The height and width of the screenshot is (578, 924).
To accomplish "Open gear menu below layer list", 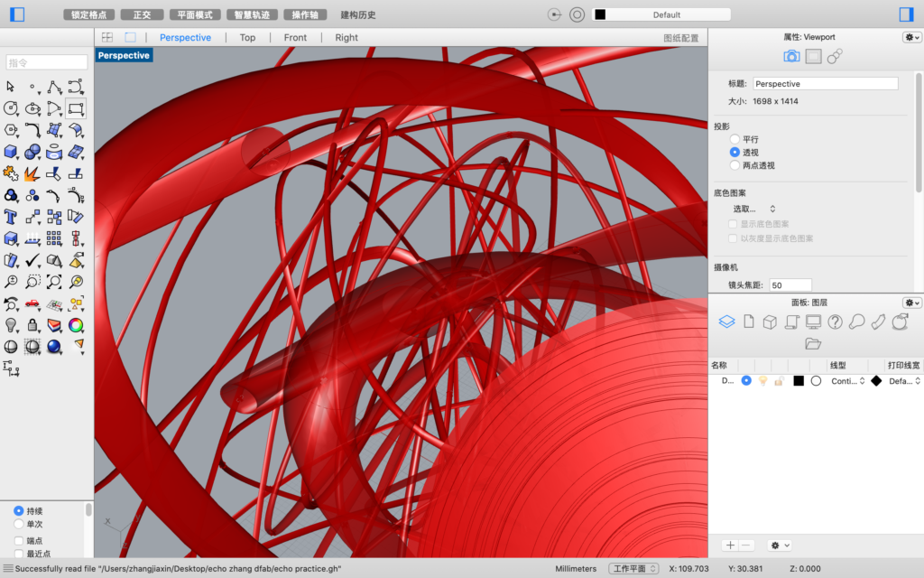I will click(x=779, y=545).
